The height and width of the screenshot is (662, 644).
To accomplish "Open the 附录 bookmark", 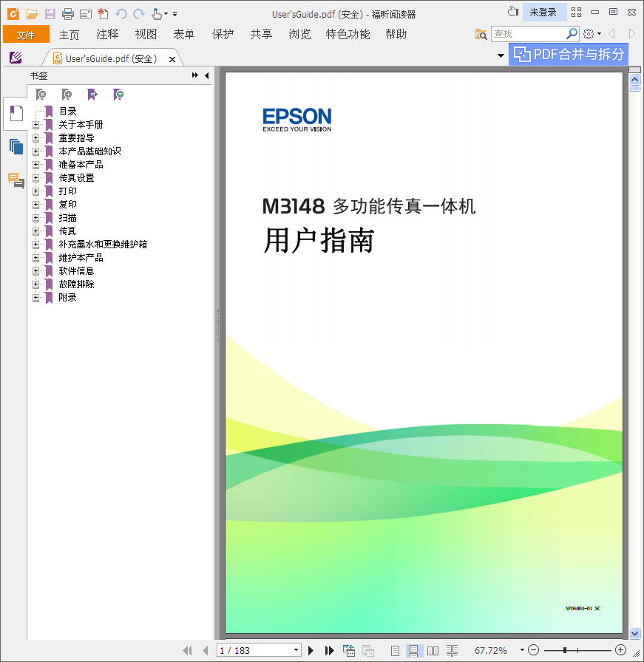I will (x=67, y=298).
